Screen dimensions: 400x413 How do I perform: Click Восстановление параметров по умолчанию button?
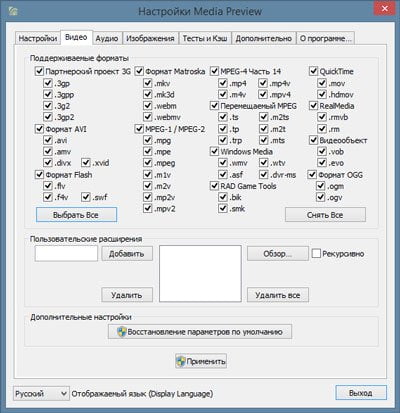[200, 332]
